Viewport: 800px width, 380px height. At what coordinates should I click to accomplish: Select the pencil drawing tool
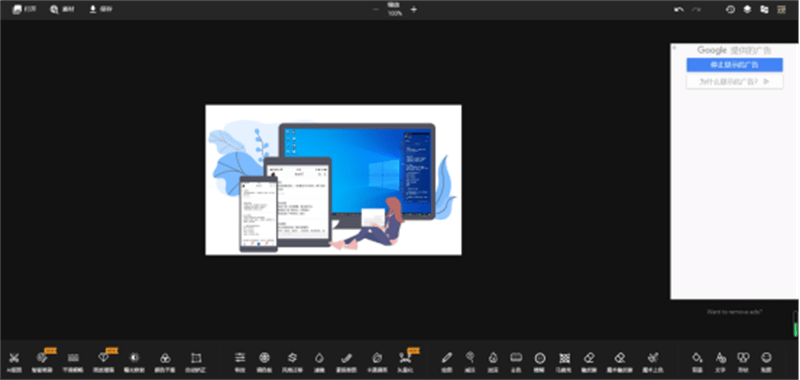(447, 358)
